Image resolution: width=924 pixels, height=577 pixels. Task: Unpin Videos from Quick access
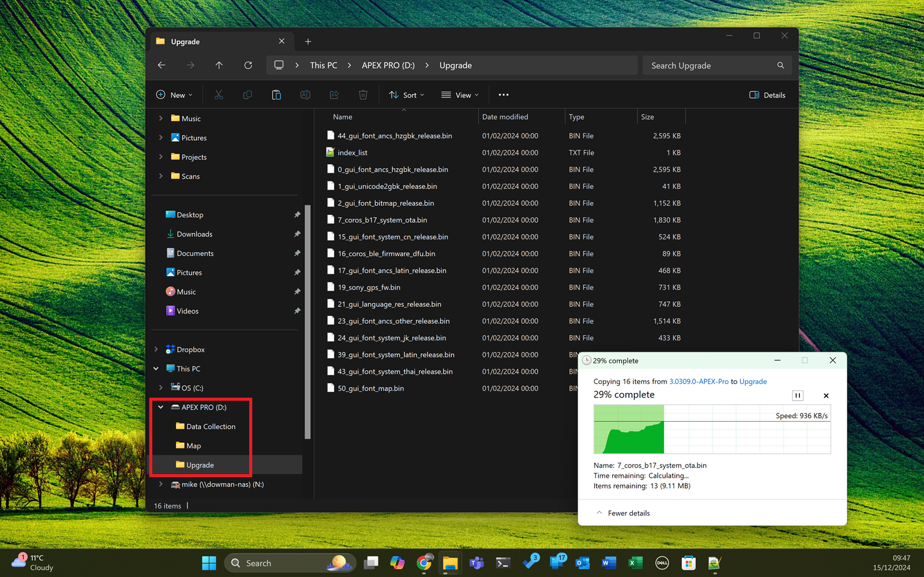[297, 311]
